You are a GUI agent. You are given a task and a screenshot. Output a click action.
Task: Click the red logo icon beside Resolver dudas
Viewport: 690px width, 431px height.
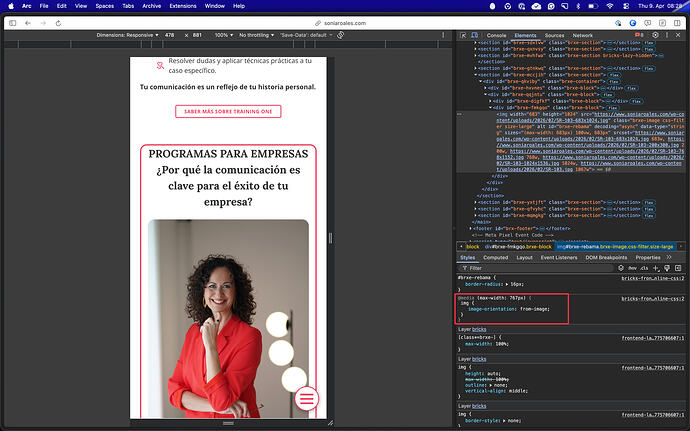click(x=160, y=66)
